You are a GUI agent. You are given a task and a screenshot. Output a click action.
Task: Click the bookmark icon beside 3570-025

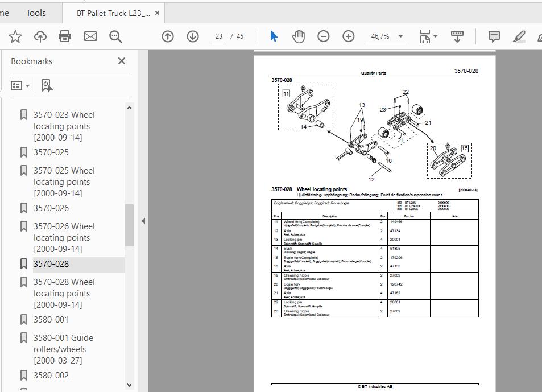tap(24, 152)
